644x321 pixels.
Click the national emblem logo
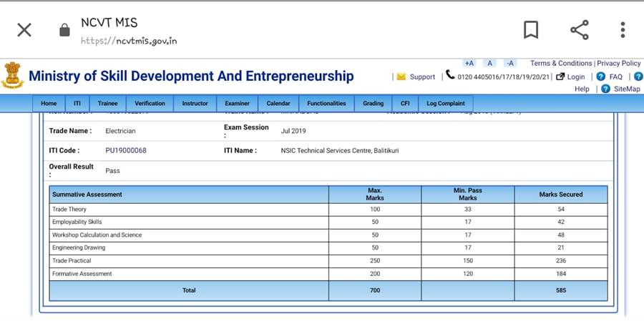click(12, 75)
